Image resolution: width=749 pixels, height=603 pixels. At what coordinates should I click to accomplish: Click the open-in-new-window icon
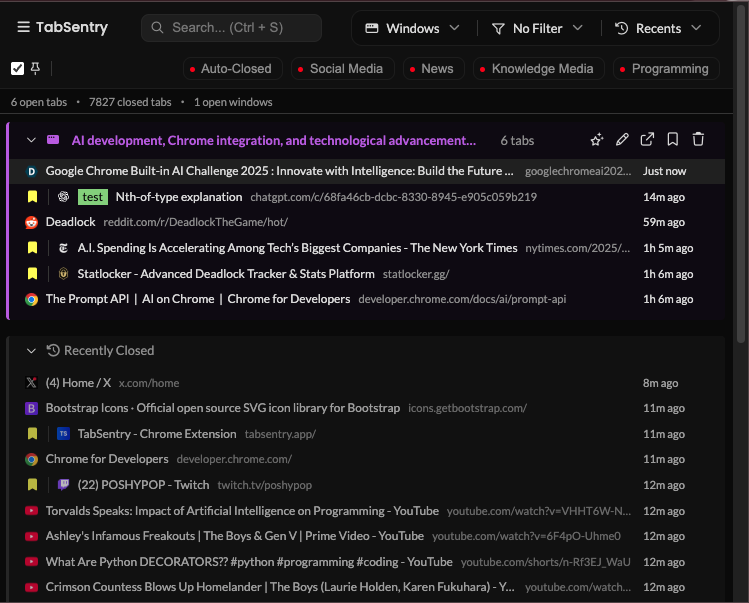pyautogui.click(x=647, y=140)
